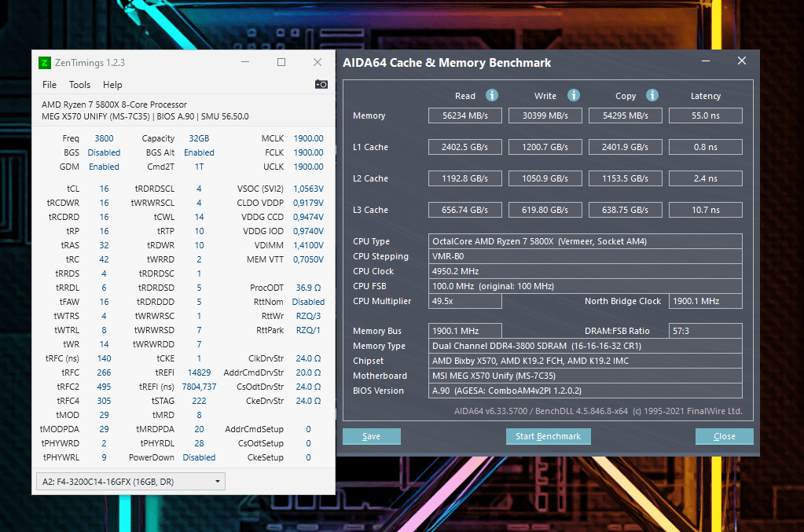The height and width of the screenshot is (532, 804).
Task: Click the L3 Cache Copy 638.75 GB/s field
Action: (x=625, y=210)
